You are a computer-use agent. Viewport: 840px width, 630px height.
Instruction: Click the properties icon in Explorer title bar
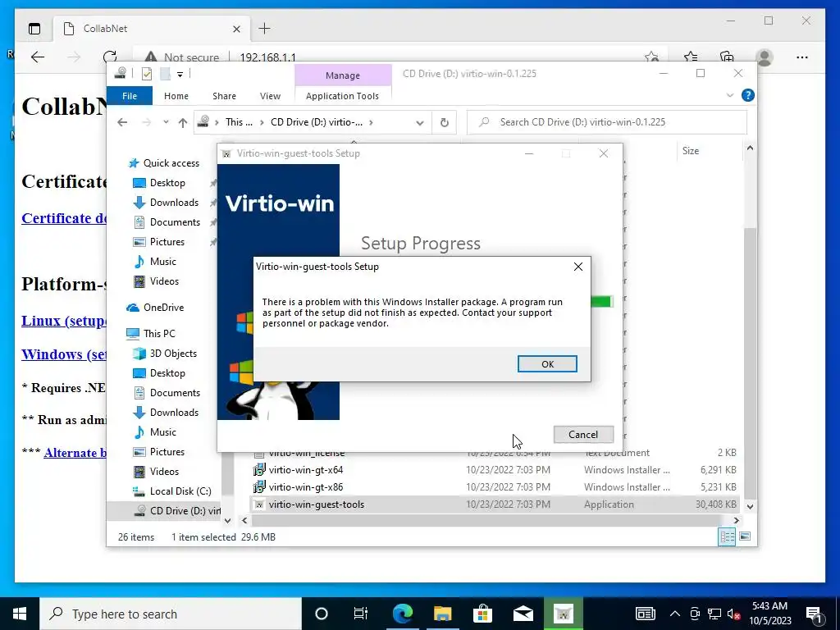coord(146,73)
